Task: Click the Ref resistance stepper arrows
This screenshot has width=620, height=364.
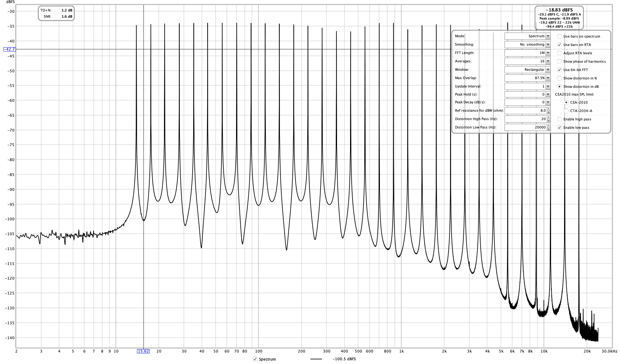Action: click(x=549, y=110)
